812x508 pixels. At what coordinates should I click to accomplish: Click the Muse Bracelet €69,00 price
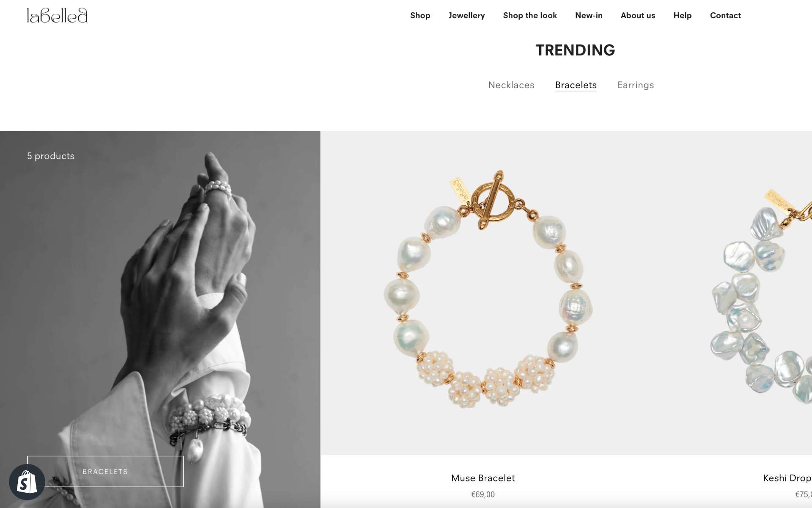483,494
